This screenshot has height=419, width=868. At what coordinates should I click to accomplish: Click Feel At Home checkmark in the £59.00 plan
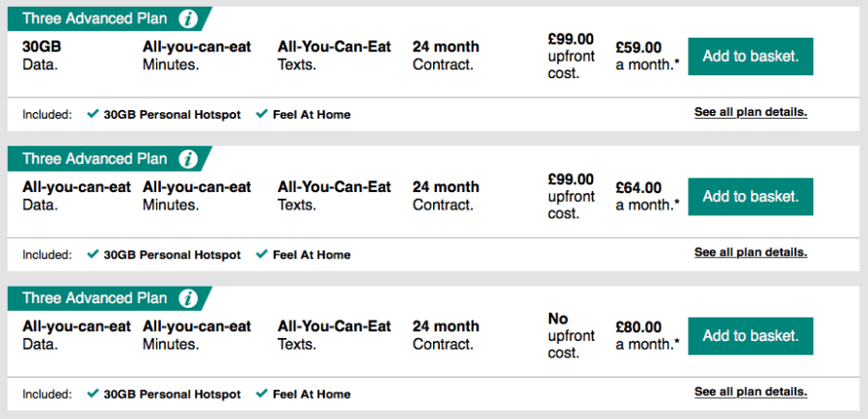261,114
